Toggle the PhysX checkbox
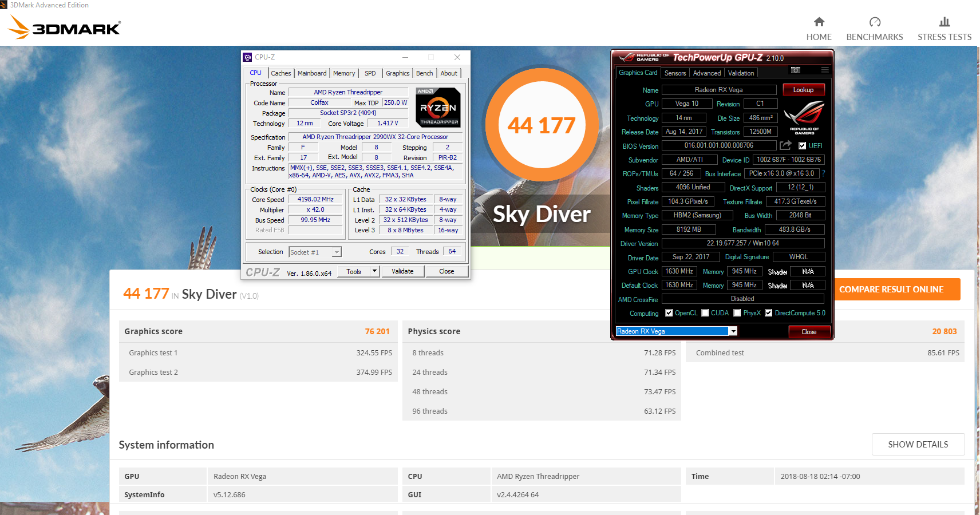The width and height of the screenshot is (980, 515). pos(737,313)
